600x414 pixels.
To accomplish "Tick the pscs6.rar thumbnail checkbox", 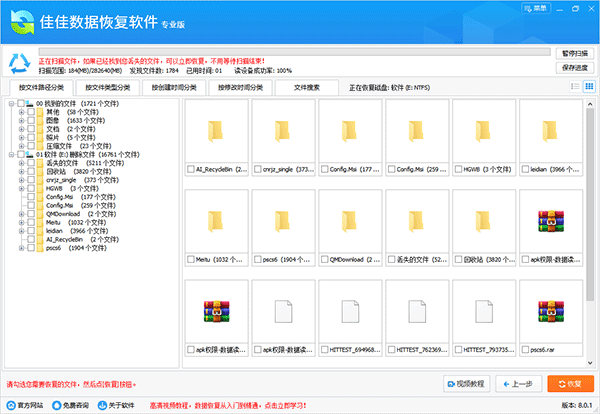I will [525, 350].
